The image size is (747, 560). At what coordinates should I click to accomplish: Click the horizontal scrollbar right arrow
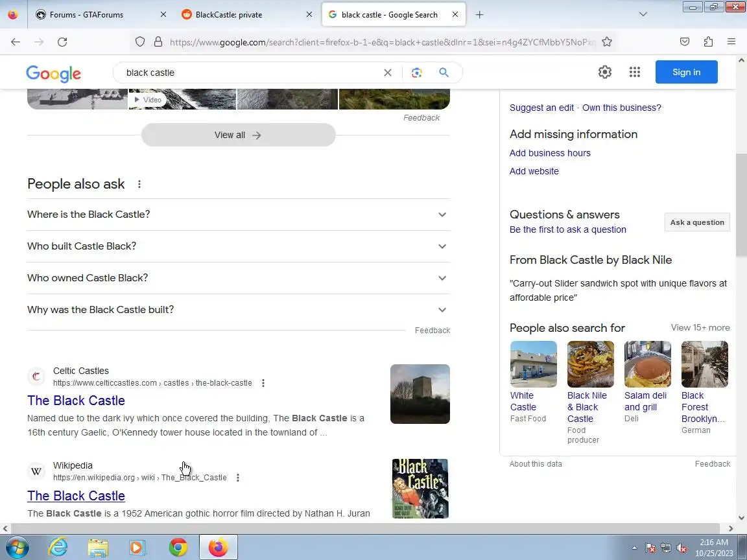(x=731, y=528)
